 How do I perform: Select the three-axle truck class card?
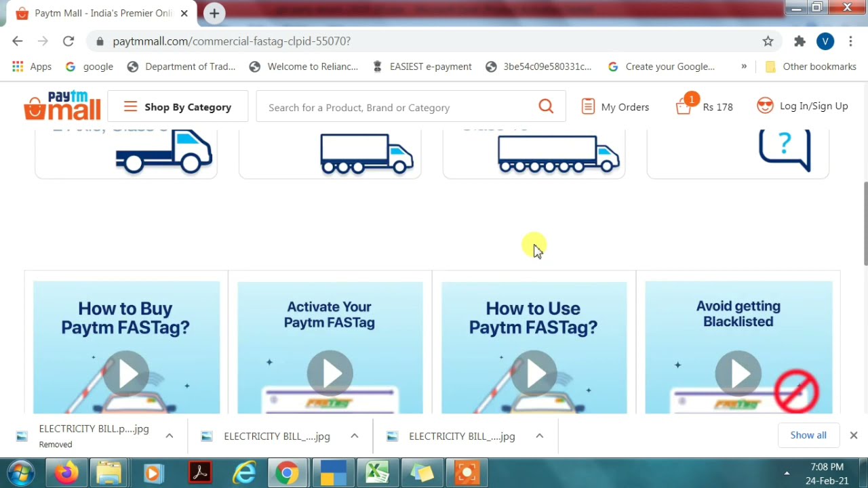330,153
